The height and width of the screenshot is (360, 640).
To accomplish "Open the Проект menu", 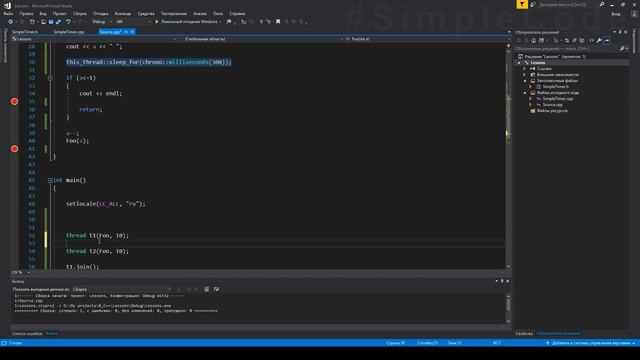I will pos(59,13).
